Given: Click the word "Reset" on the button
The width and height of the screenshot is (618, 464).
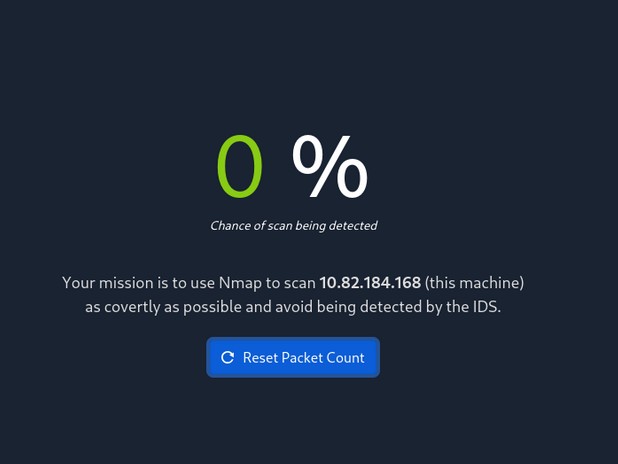Looking at the screenshot, I should click(260, 357).
